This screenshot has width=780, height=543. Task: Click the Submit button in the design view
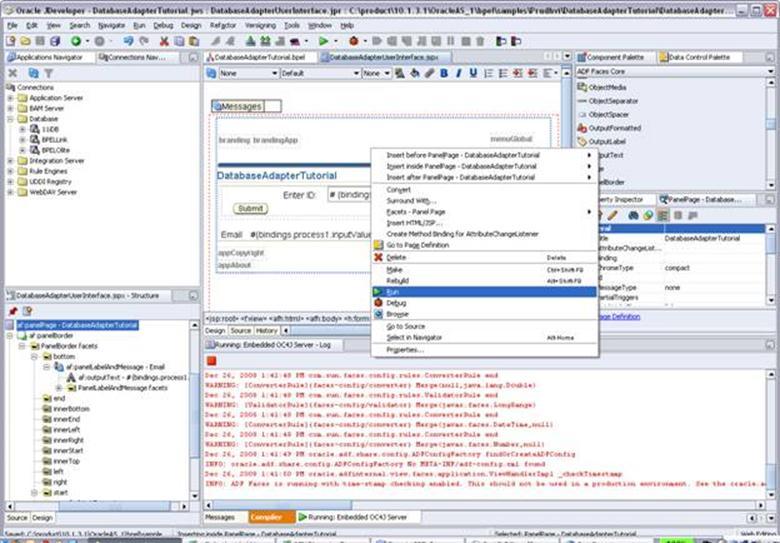pyautogui.click(x=250, y=209)
